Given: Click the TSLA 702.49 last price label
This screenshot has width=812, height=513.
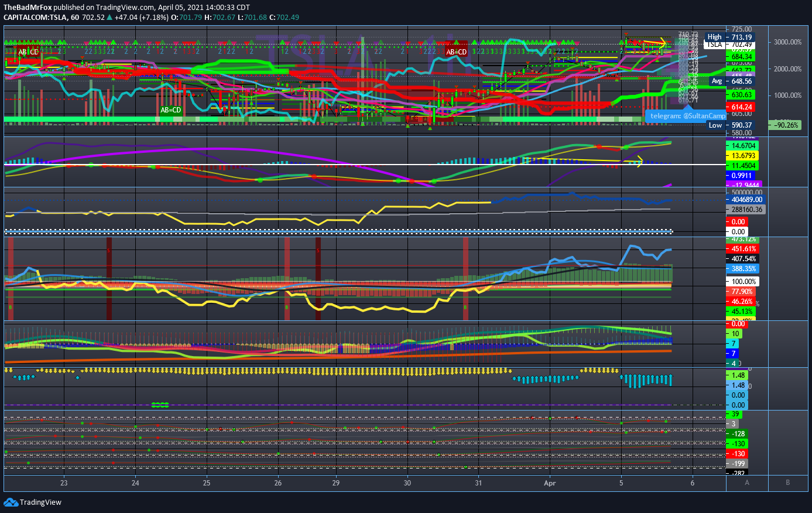Looking at the screenshot, I should point(730,45).
